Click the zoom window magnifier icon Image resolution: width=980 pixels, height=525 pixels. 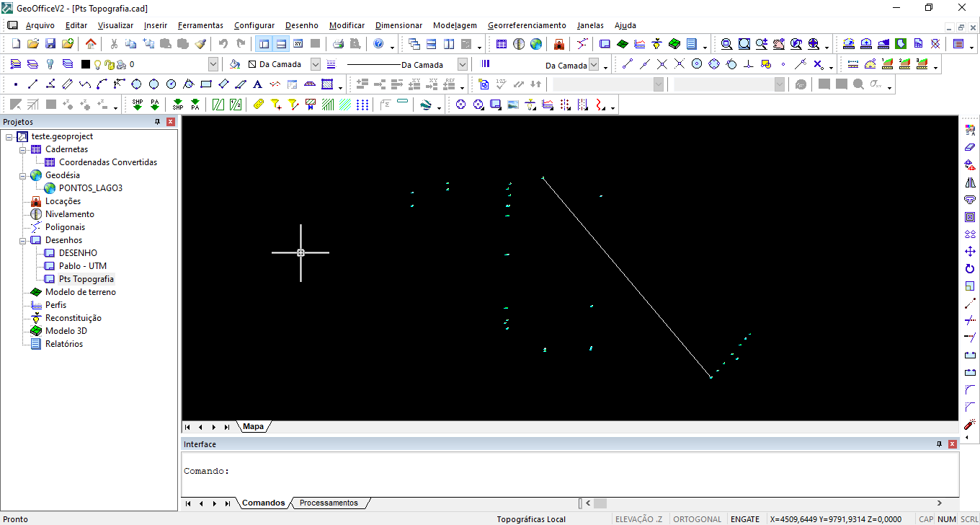pos(726,44)
